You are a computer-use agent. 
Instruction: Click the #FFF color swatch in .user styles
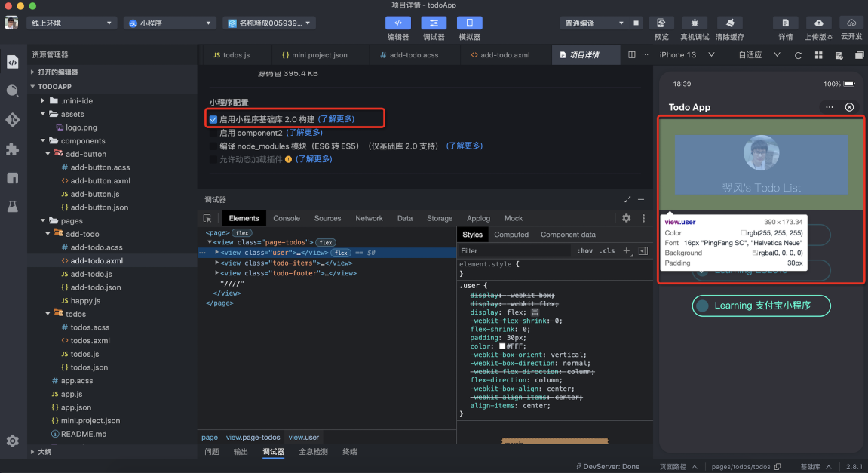click(x=502, y=346)
